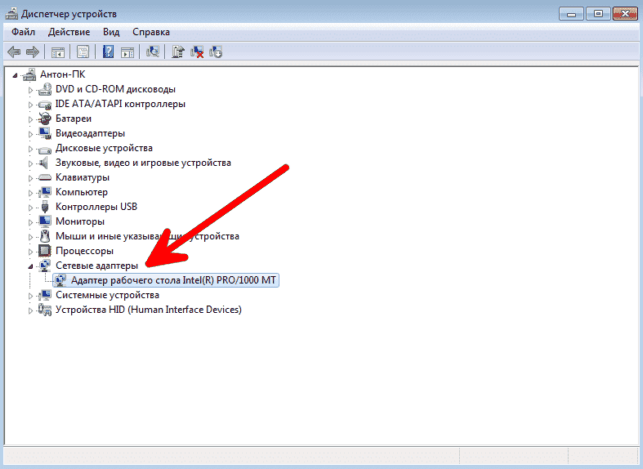Click the Мыши mouse icon
Viewport: 643px width, 469px height.
45,236
